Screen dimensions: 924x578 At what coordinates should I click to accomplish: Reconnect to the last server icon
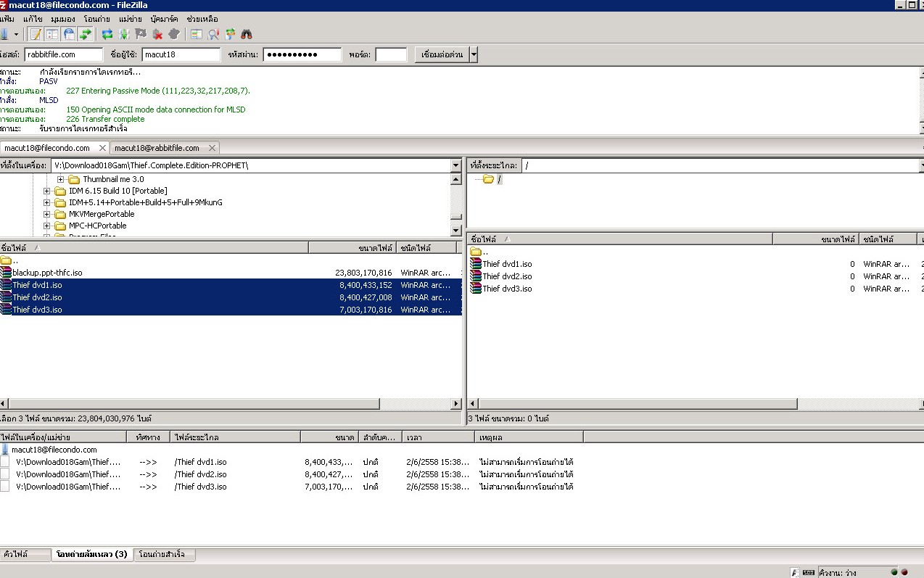point(174,34)
